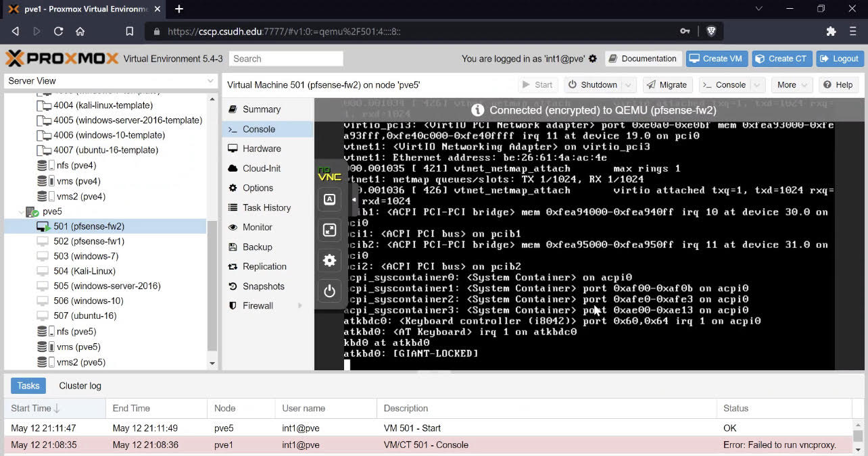Open the browser main menu
This screenshot has width=868, height=456.
tap(853, 31)
